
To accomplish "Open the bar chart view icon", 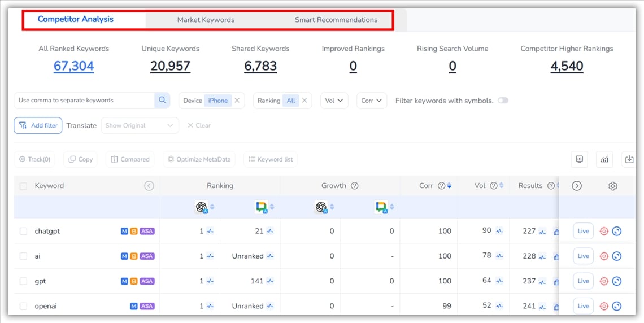I will [604, 159].
